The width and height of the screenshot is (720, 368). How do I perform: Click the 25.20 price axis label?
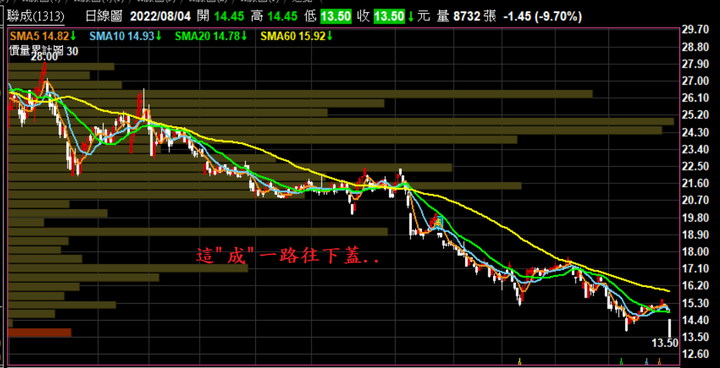click(696, 115)
